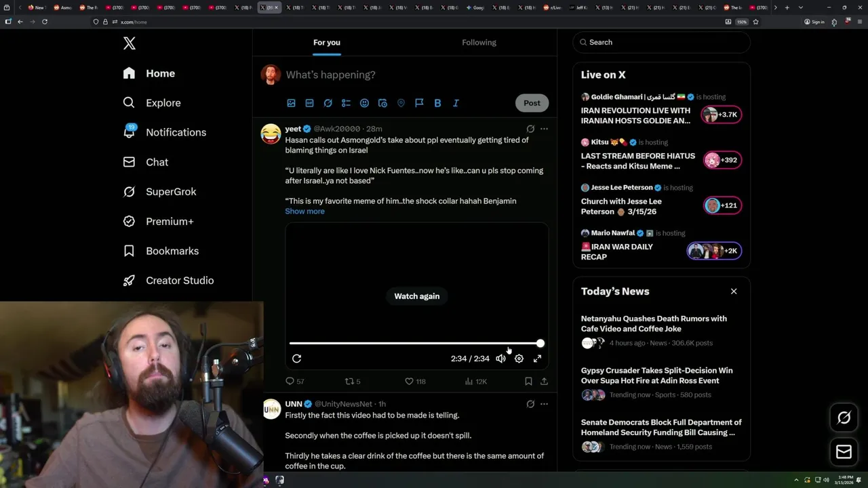Open the more menu on yeet's post
Image resolution: width=868 pixels, height=488 pixels.
tap(544, 129)
